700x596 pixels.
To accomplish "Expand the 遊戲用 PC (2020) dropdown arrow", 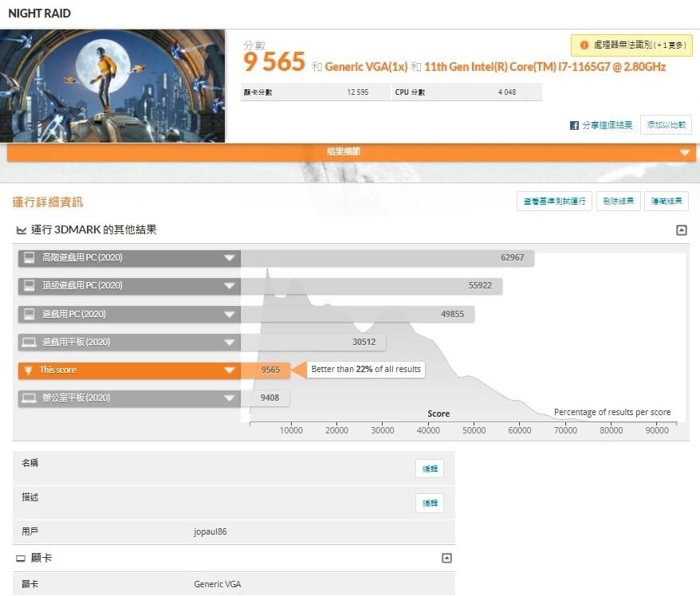I will (229, 315).
